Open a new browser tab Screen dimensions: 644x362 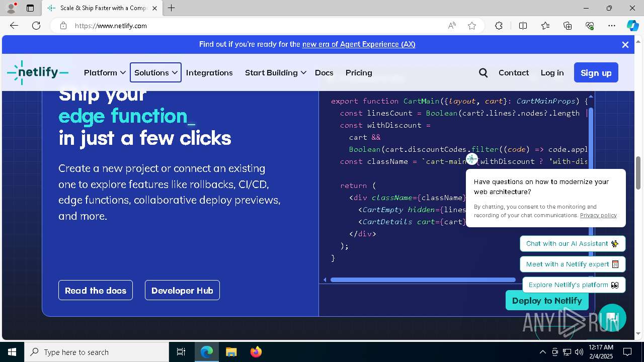(172, 8)
